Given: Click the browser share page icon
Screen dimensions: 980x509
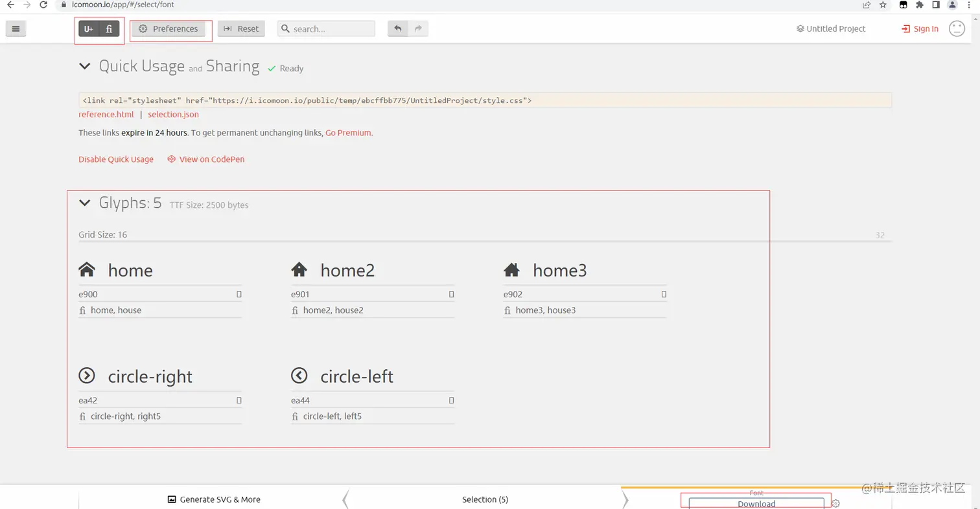Looking at the screenshot, I should point(867,5).
